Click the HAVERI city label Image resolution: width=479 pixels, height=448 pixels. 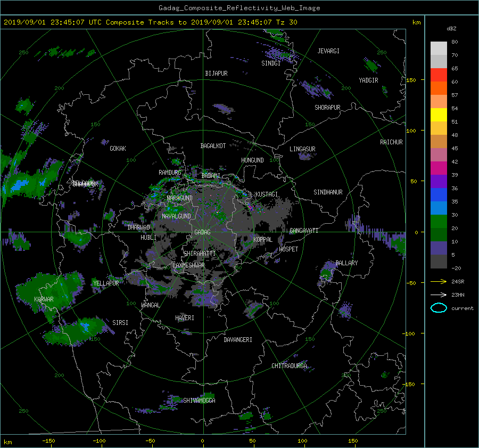[x=185, y=317]
